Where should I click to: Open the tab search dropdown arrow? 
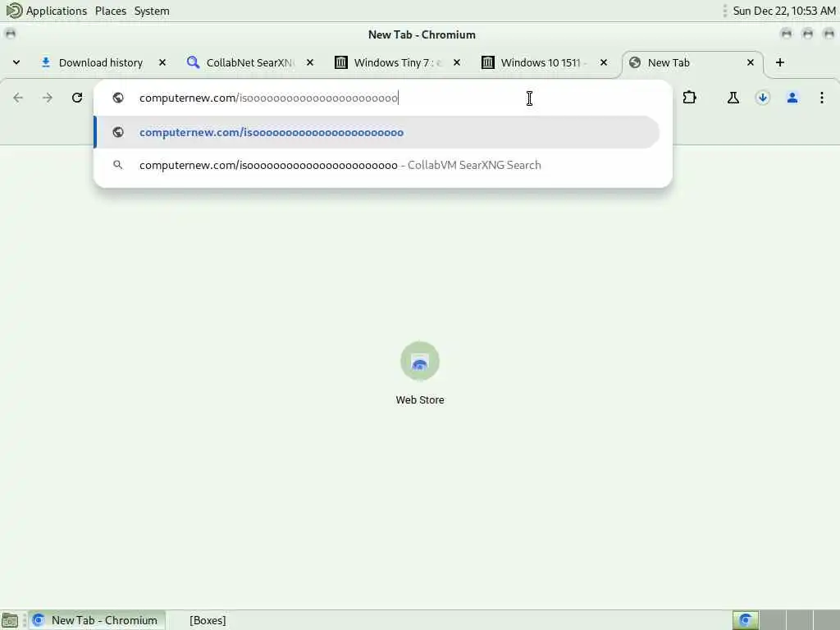16,62
